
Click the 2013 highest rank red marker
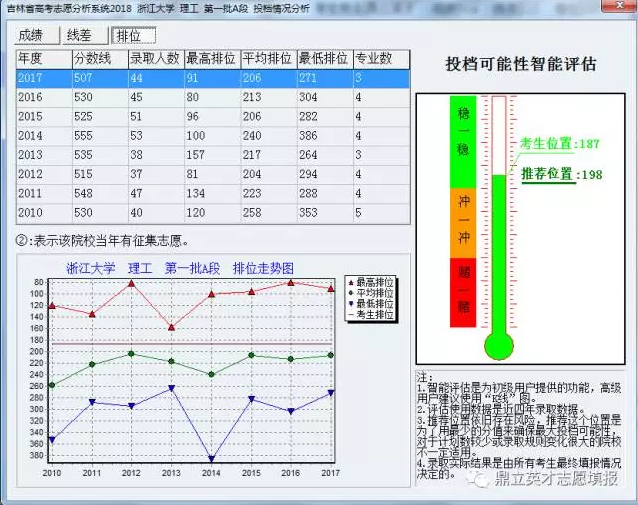tap(171, 327)
